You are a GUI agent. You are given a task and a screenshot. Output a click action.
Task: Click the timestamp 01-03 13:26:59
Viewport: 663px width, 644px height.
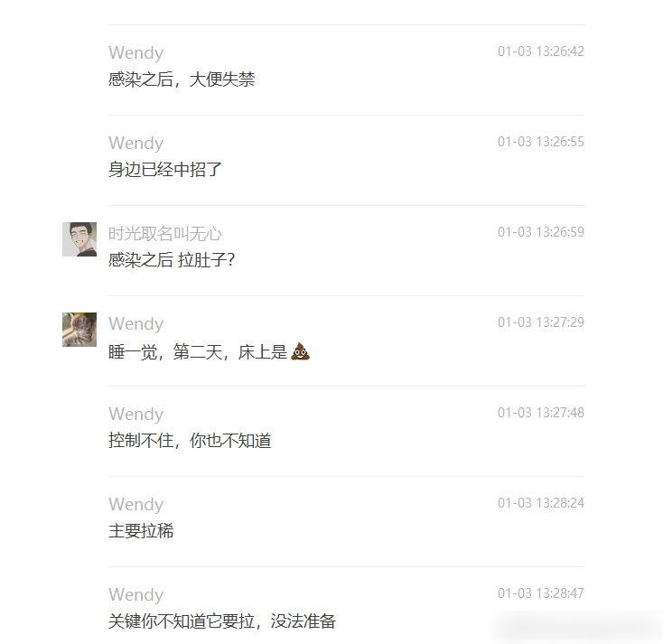click(x=541, y=232)
